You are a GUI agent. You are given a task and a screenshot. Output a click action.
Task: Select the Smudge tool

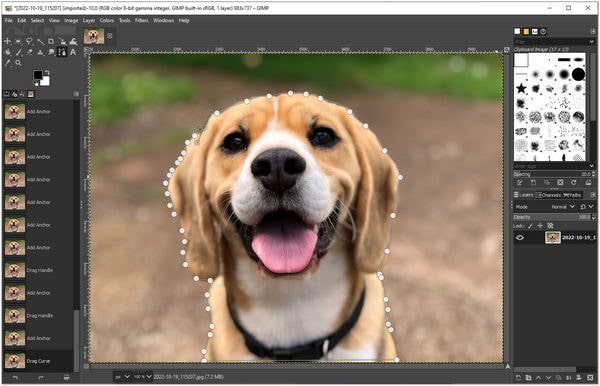point(51,52)
